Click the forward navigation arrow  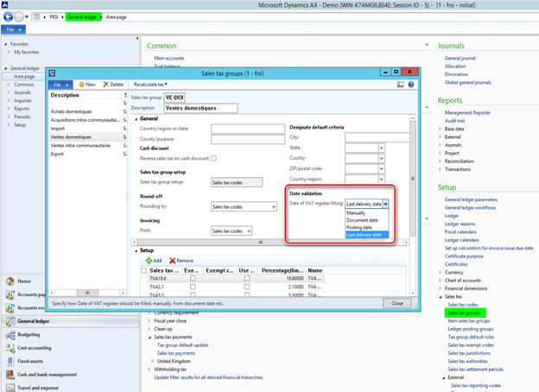click(x=19, y=16)
